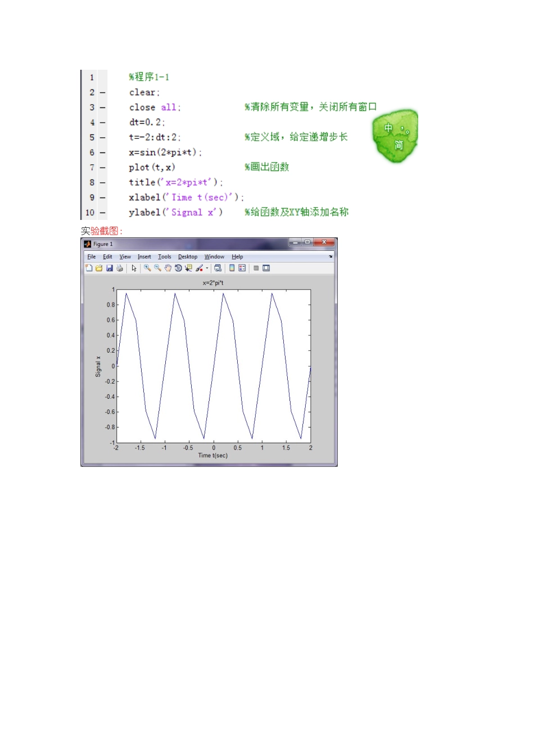Open the Help menu in Figure 1

(237, 256)
